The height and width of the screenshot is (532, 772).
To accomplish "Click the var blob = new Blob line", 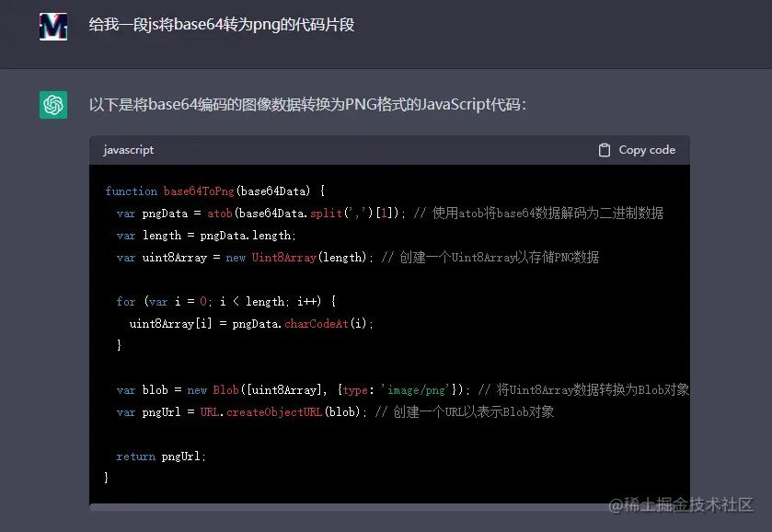I will pyautogui.click(x=403, y=389).
